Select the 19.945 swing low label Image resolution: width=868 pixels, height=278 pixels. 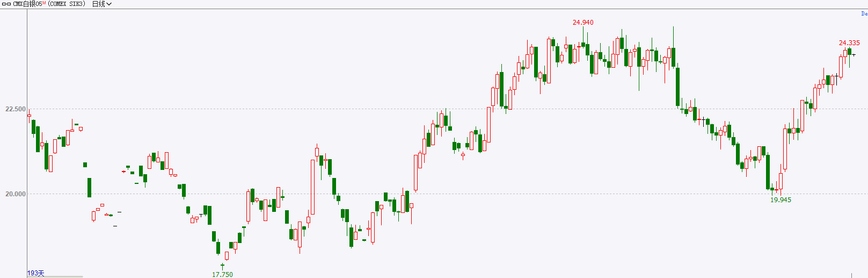point(781,199)
